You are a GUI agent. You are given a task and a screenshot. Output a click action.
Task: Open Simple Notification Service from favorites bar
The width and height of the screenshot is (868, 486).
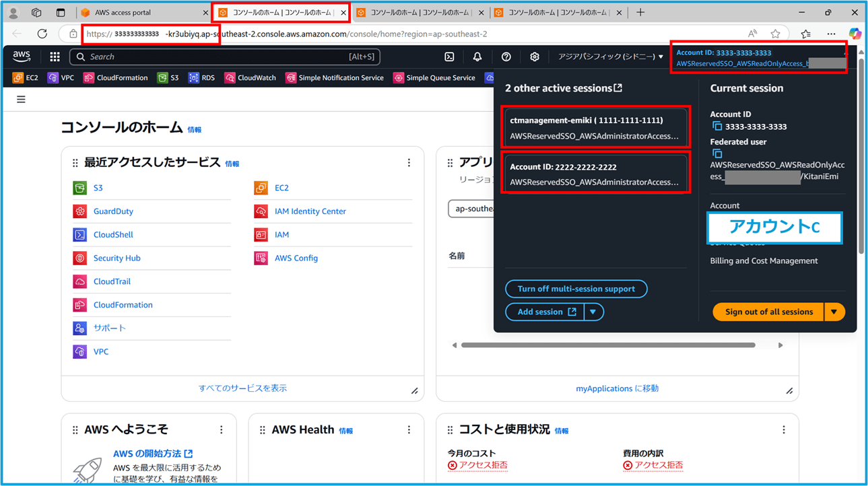point(335,78)
